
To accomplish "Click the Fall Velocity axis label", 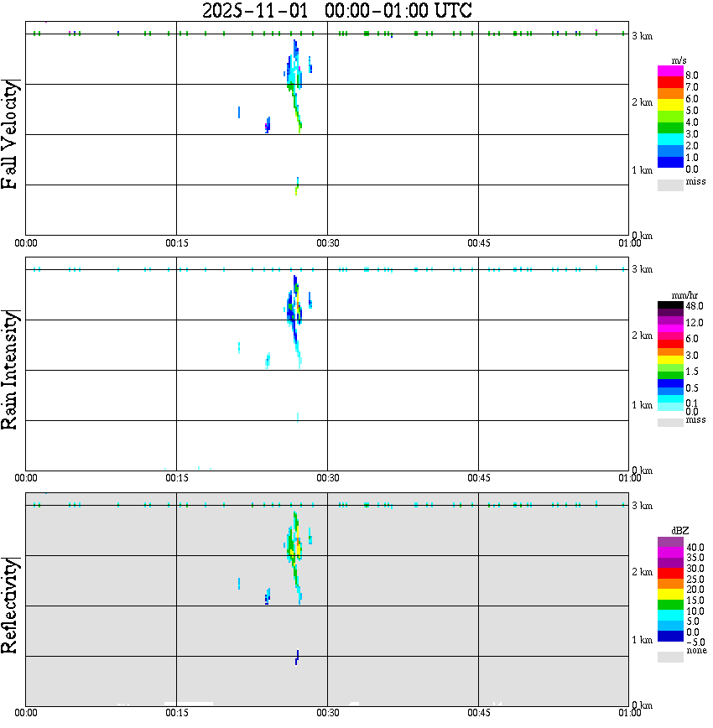I will click(10, 134).
